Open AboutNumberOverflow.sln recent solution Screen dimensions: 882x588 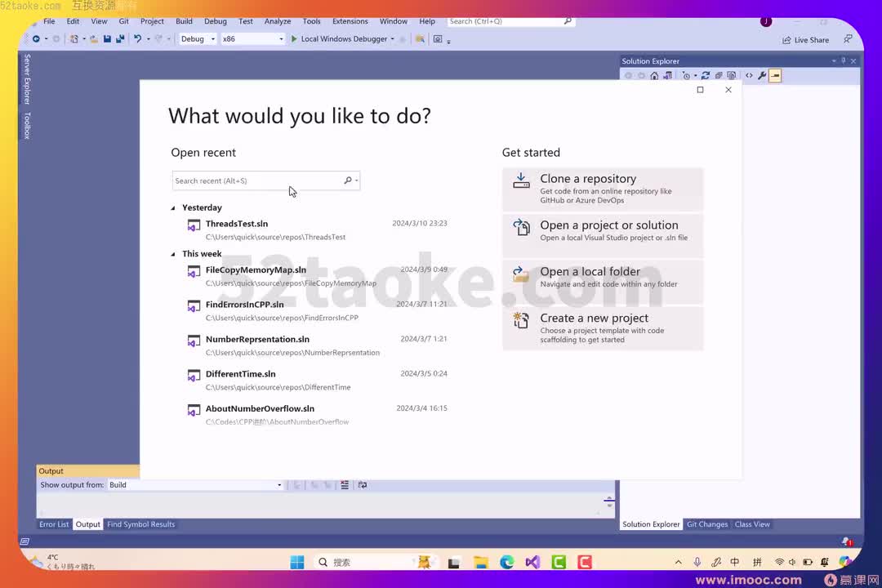pyautogui.click(x=318, y=415)
